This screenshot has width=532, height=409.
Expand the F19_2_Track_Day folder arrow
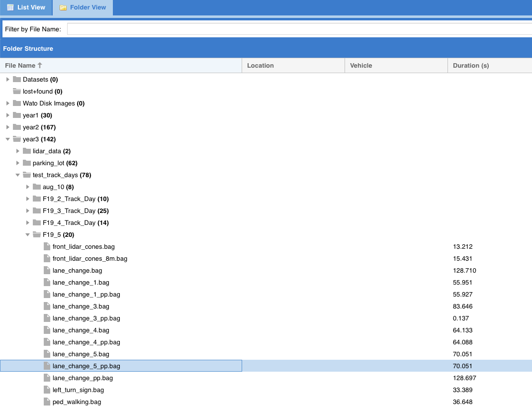pos(28,199)
